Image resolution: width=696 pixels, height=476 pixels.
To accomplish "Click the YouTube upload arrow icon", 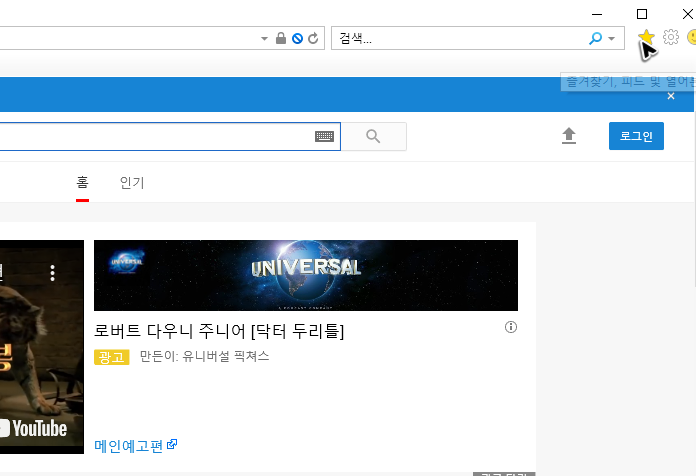I will click(x=569, y=136).
